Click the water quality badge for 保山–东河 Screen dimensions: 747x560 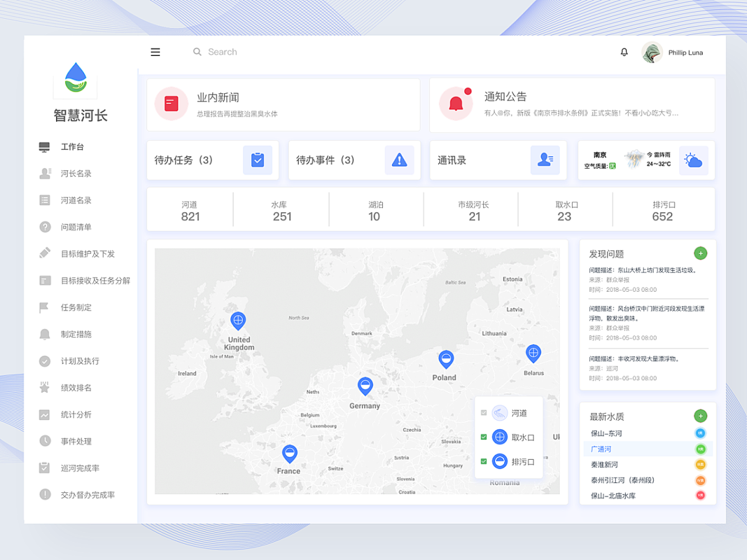coord(700,433)
